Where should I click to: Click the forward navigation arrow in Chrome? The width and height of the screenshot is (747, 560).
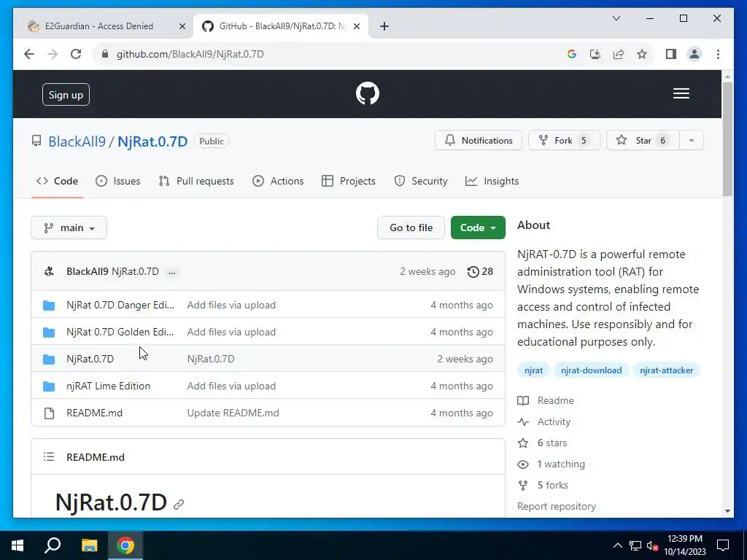pos(53,54)
